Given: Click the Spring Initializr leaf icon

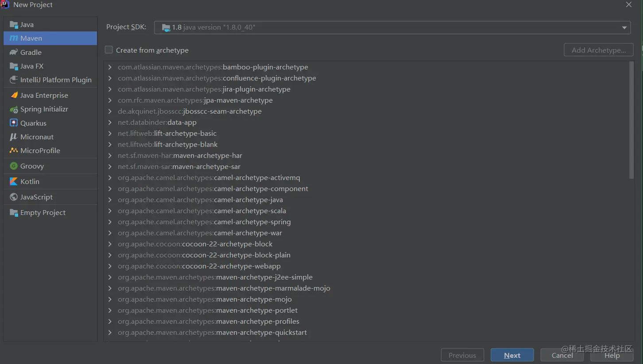Looking at the screenshot, I should (14, 109).
